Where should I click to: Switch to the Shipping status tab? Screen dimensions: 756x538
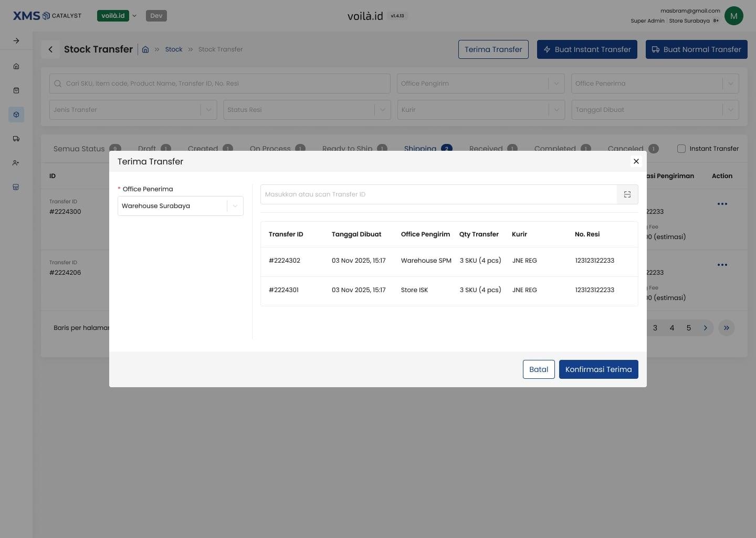point(428,148)
